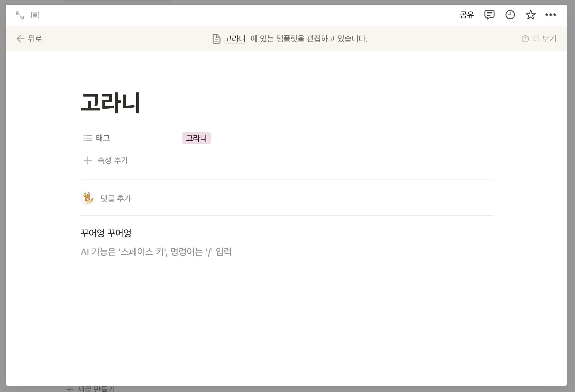Open page in full-screen with expand arrows icon

click(20, 15)
